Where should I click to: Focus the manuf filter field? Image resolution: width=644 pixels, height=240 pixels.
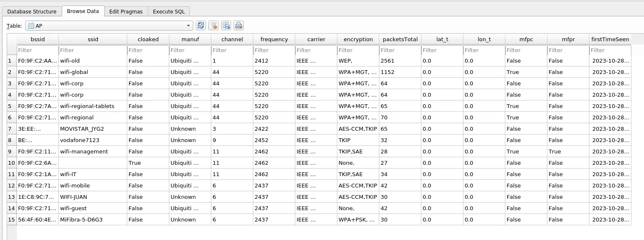point(190,50)
